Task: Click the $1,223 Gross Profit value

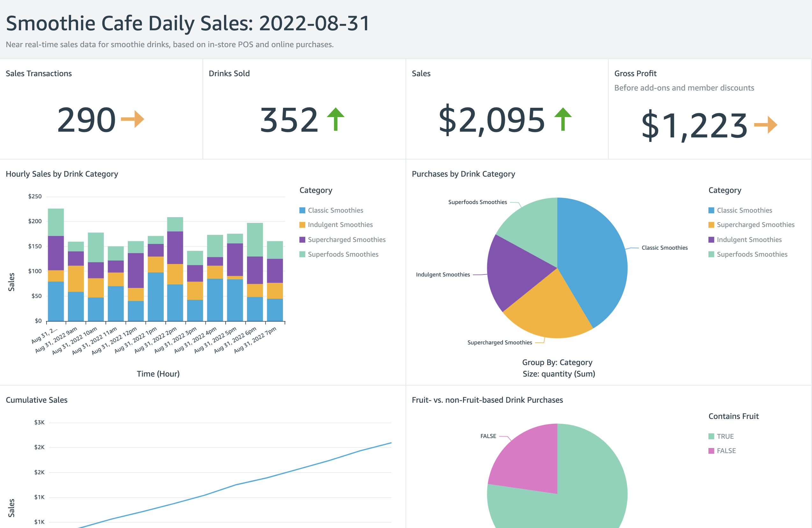Action: [694, 126]
